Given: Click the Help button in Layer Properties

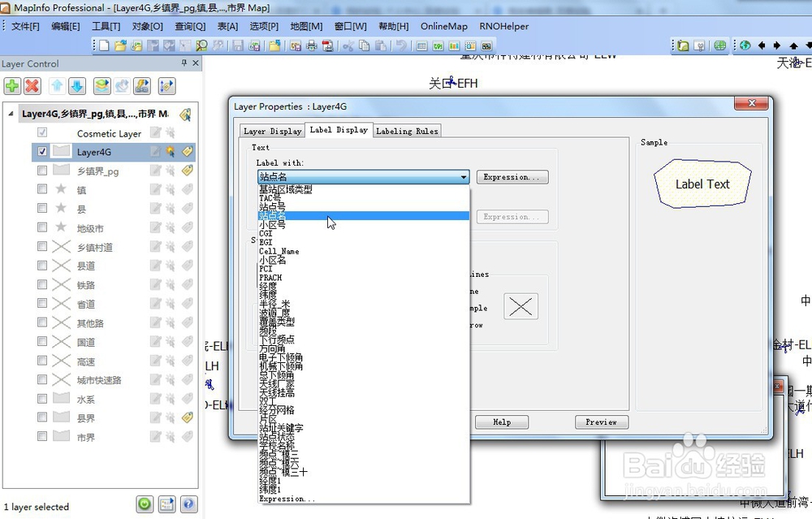Looking at the screenshot, I should pyautogui.click(x=502, y=422).
